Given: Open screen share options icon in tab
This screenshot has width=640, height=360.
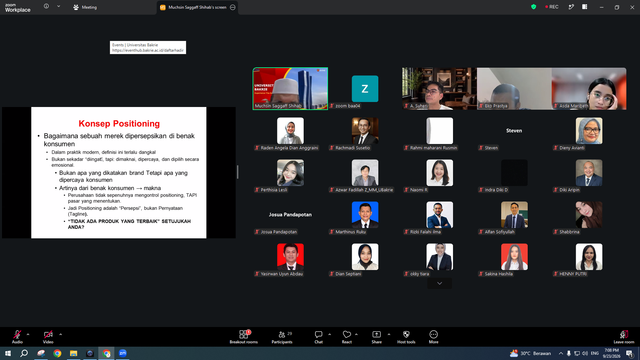Looking at the screenshot, I should tap(233, 7).
